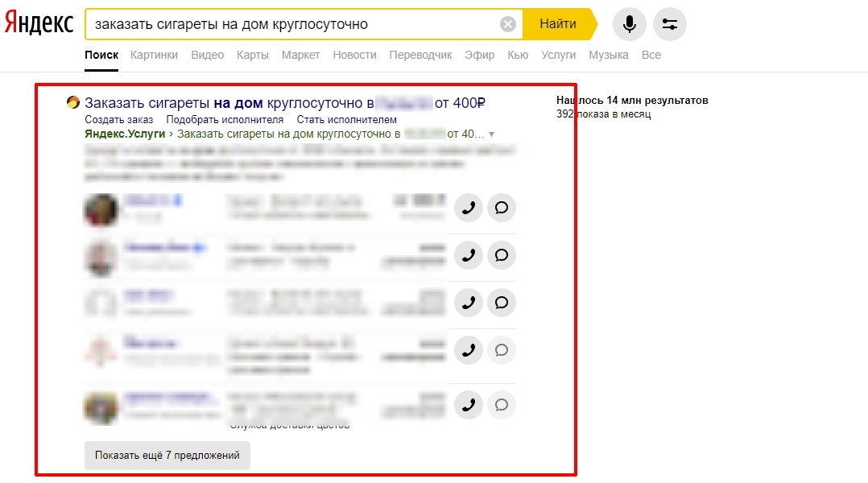
Task: Open chat with the first listed performer
Action: (502, 208)
